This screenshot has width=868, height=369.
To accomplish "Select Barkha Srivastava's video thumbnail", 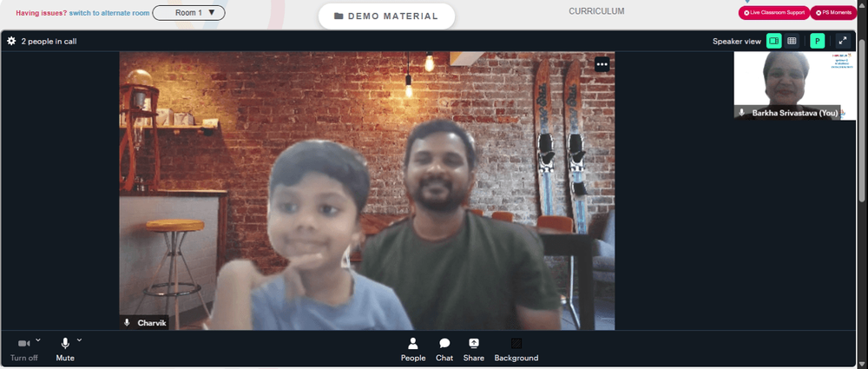I will click(x=794, y=85).
